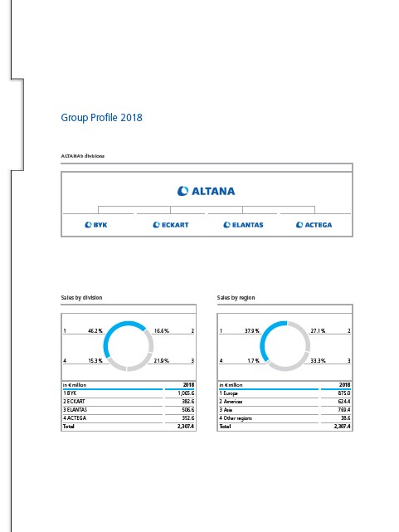The height and width of the screenshot is (532, 399).
Task: Click the '4 Other regions' row label
Action: (236, 418)
